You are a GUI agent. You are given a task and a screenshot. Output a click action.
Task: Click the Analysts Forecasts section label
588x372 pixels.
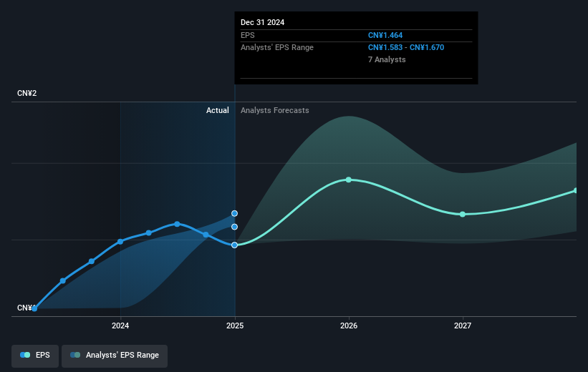pos(275,110)
